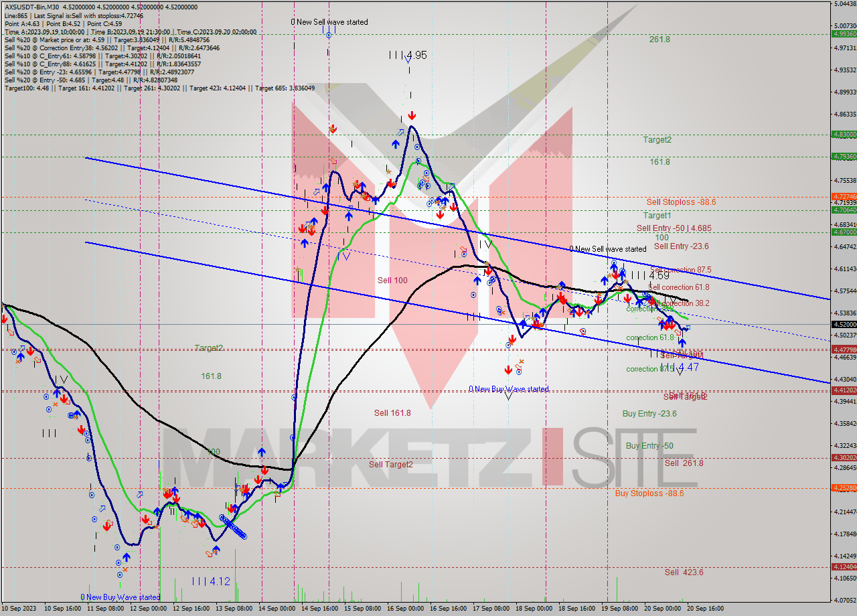
Task: Click the 'Sell %20 @ Correction Entry38' line
Action: [x=112, y=48]
